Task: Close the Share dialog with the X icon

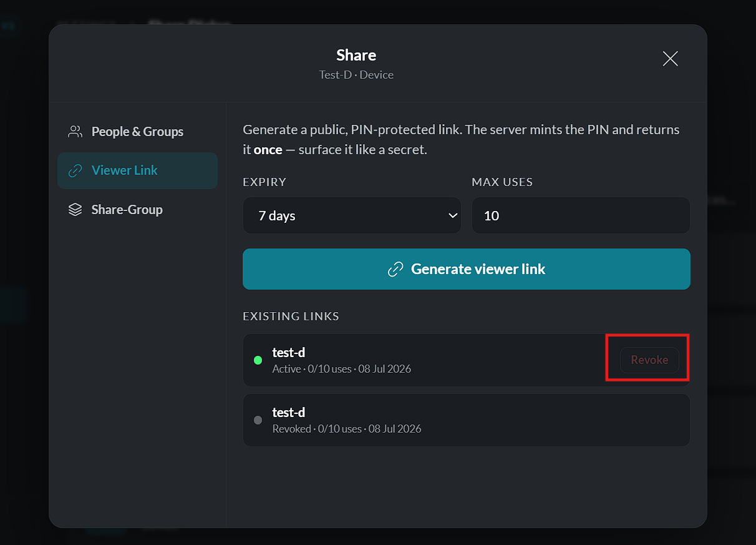Action: click(x=670, y=59)
